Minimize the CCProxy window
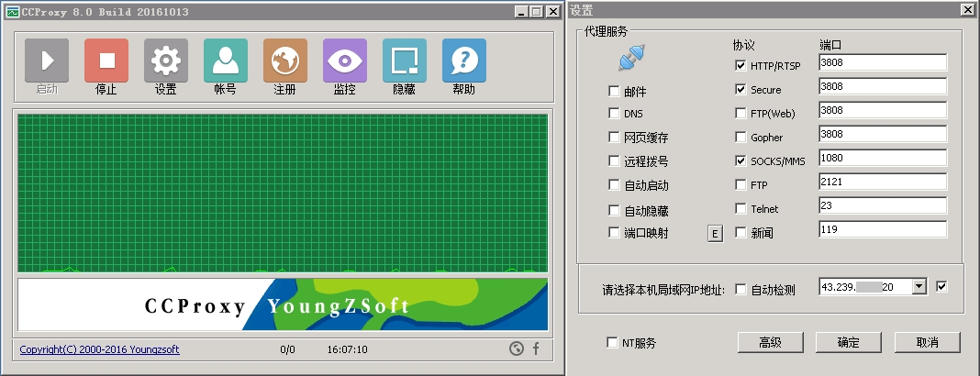Viewport: 980px width, 376px height. 522,11
